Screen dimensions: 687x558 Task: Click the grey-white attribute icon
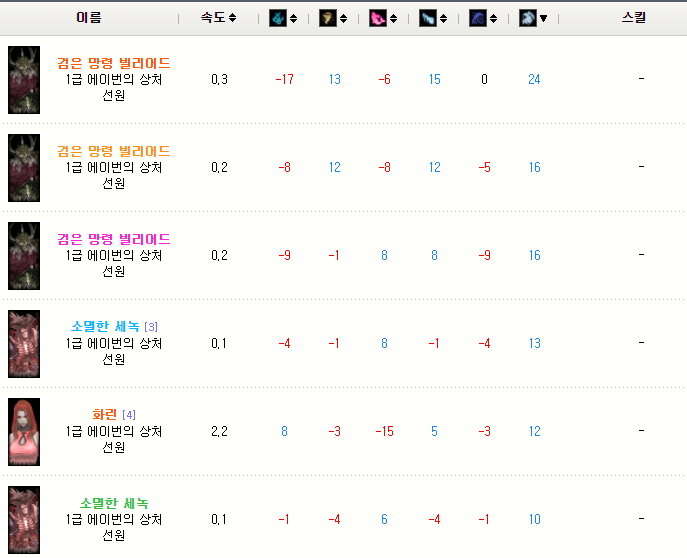point(528,18)
